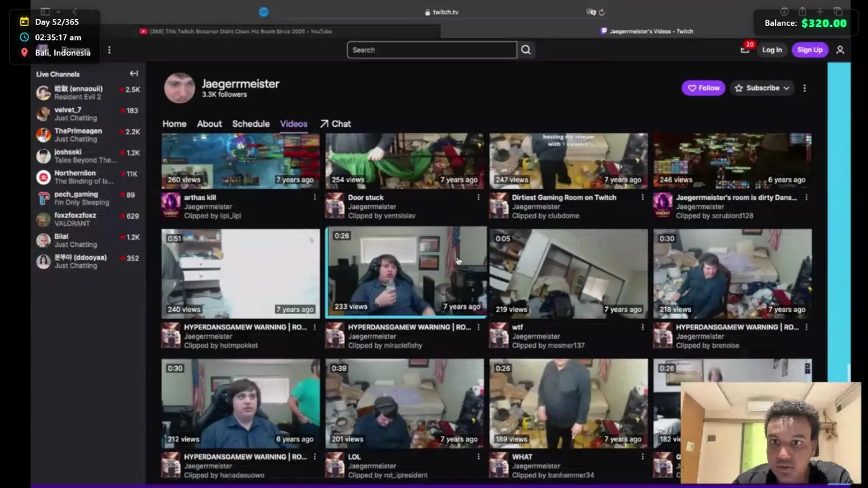The image size is (868, 488).
Task: Reload the page in Safari toolbar
Action: (601, 12)
